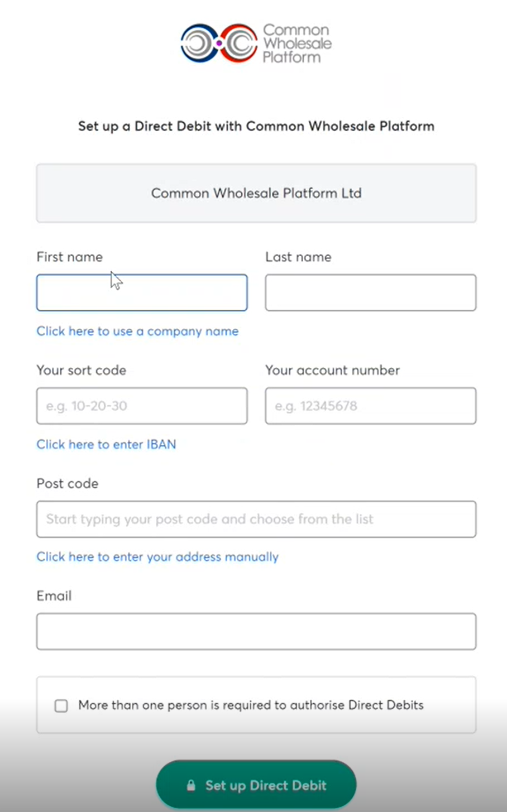Click the 'More than one person' checkbox label
The image size is (507, 812).
point(251,705)
